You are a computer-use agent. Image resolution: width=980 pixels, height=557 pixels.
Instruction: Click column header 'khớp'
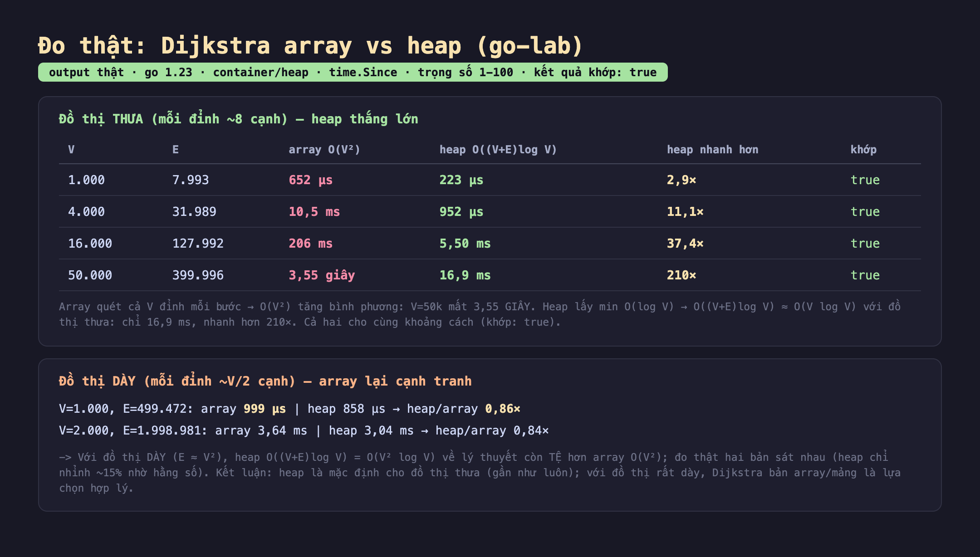tap(863, 150)
